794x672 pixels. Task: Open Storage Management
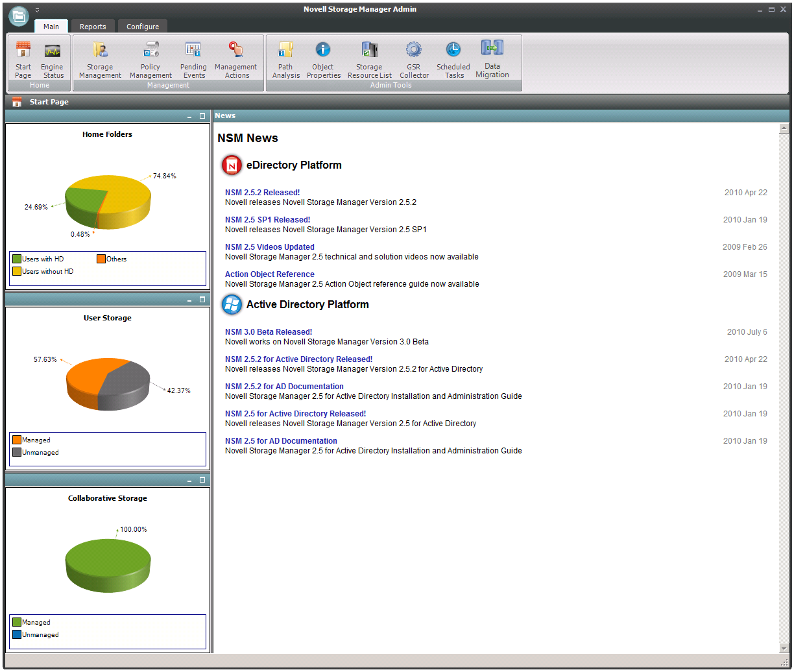point(101,60)
